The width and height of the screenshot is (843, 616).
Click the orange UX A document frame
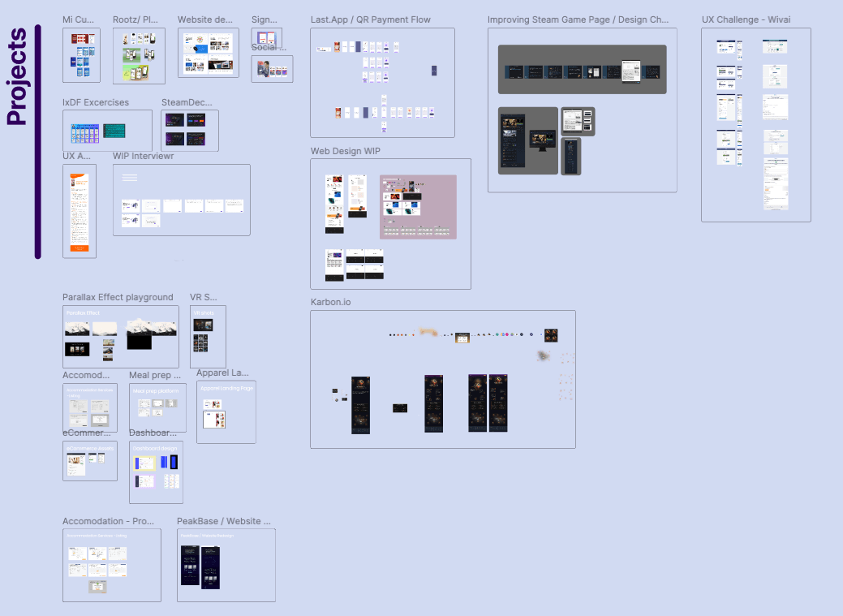80,212
